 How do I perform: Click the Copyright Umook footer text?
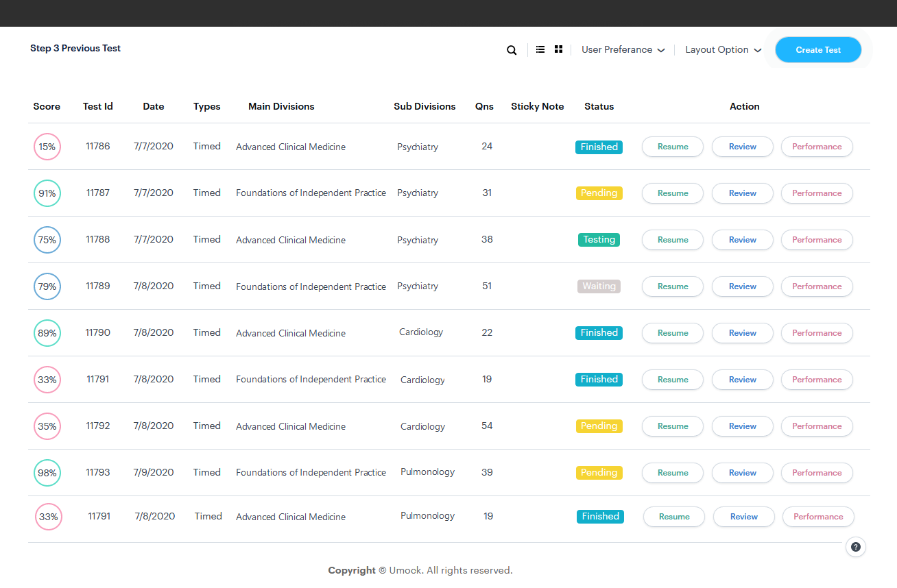tap(420, 570)
